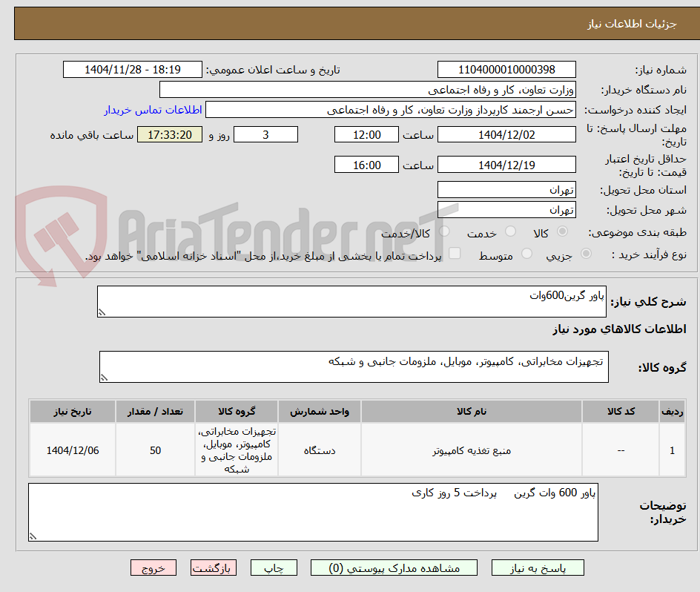Click the item name cell 'منبع تغذیه کامپیوتر'
The height and width of the screenshot is (592, 700).
pos(472,450)
